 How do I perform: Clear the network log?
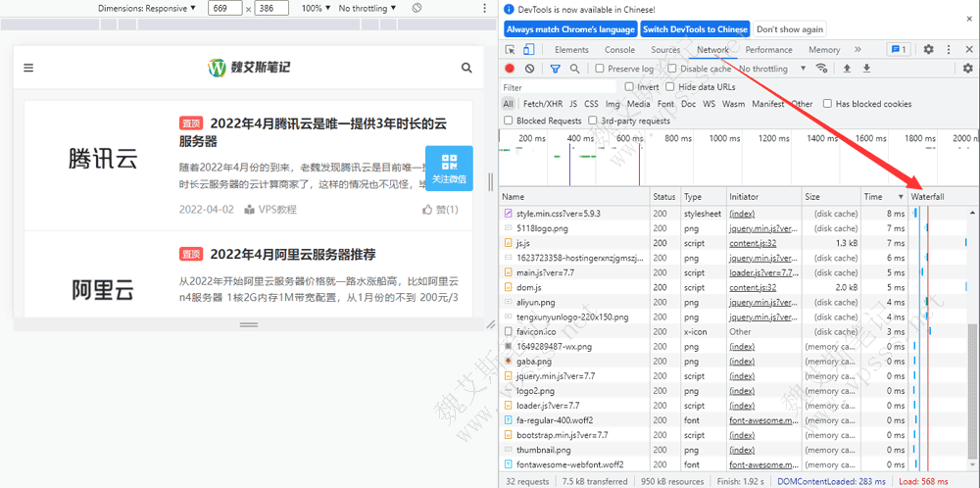(x=530, y=69)
